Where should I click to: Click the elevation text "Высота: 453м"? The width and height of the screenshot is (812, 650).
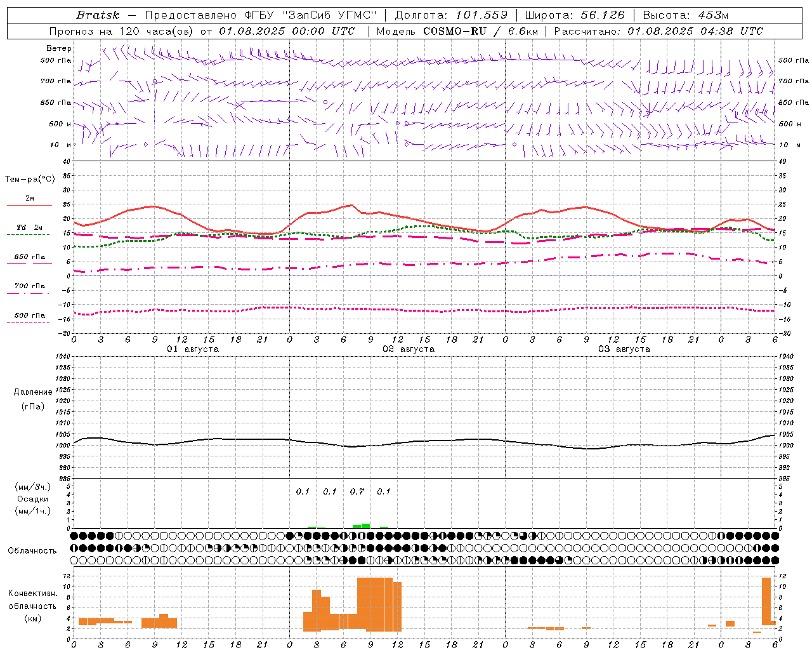click(x=686, y=15)
